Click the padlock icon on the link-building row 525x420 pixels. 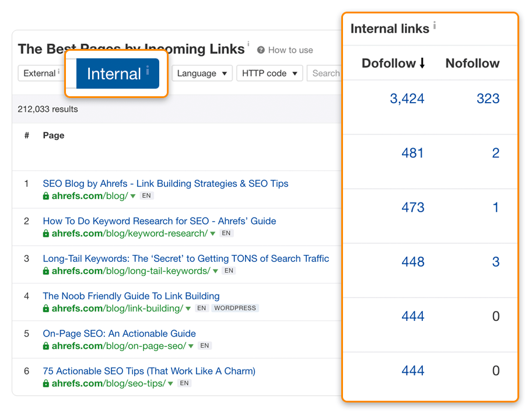tap(45, 308)
